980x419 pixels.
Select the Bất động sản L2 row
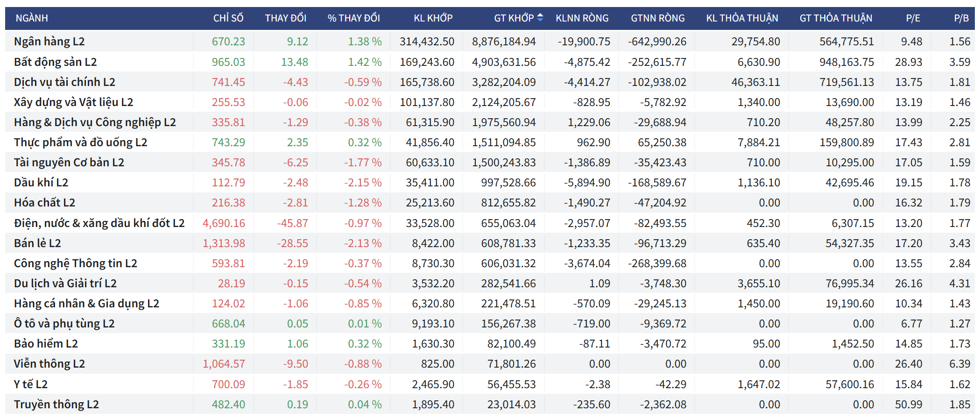click(56, 62)
